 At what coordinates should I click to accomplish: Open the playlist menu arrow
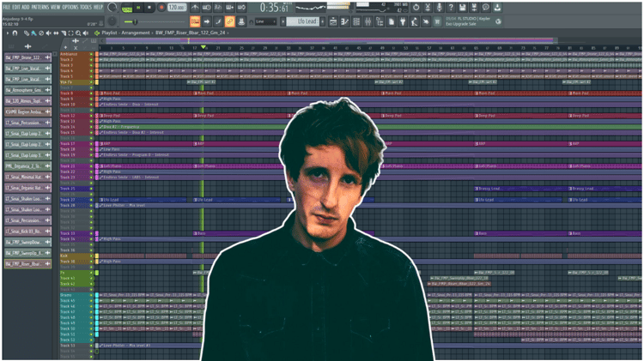point(8,33)
